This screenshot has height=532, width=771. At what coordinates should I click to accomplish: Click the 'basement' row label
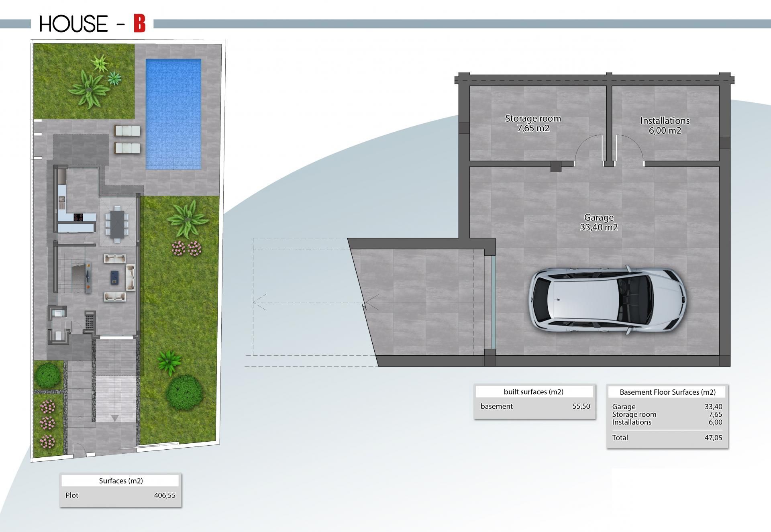coord(496,406)
